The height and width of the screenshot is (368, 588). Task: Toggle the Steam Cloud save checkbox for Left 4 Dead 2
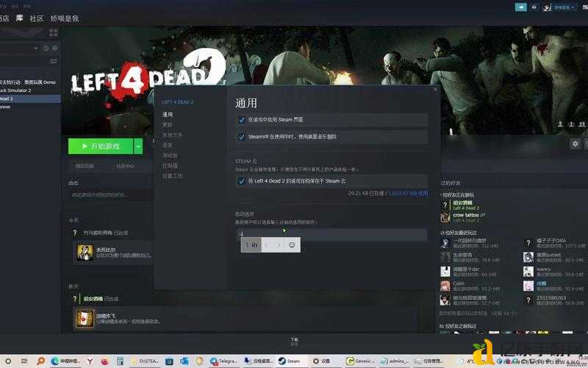coord(242,181)
